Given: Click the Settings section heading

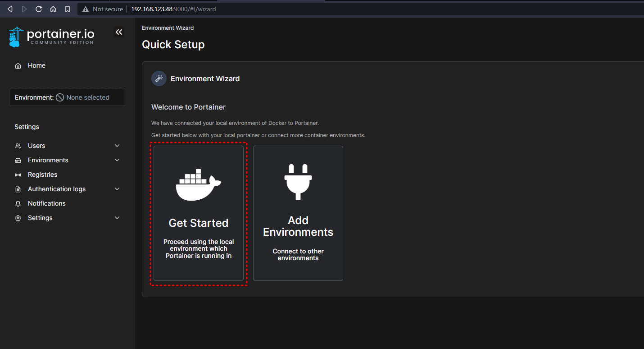Looking at the screenshot, I should [x=27, y=127].
